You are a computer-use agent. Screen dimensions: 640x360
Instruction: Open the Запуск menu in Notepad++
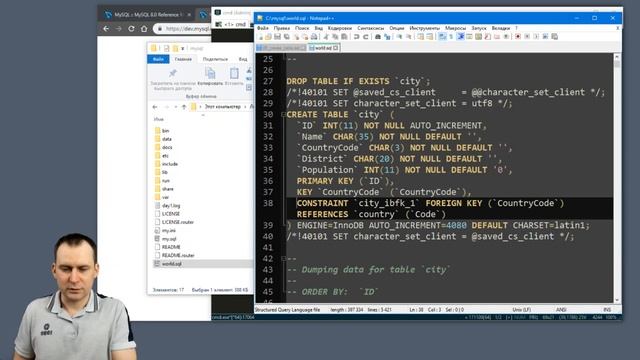click(479, 28)
